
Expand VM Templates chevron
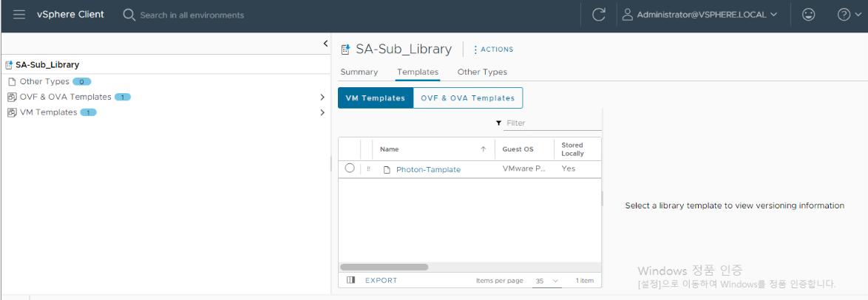(x=322, y=112)
